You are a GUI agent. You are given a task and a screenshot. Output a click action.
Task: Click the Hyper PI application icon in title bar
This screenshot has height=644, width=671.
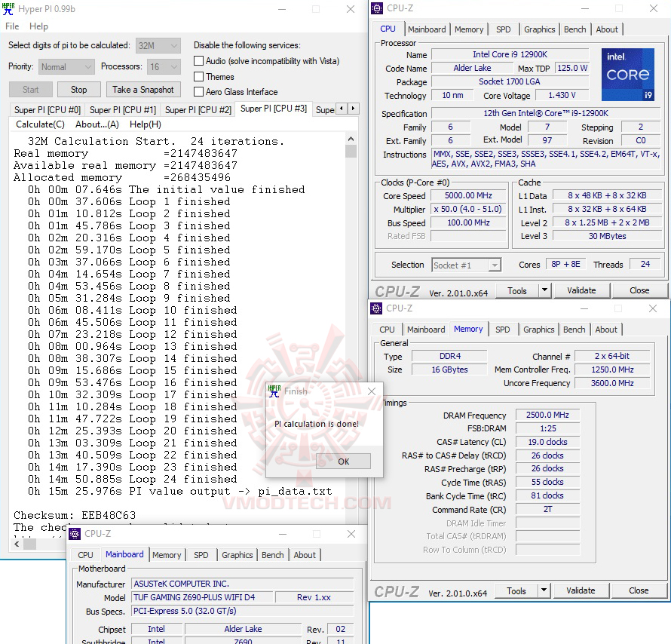point(8,9)
